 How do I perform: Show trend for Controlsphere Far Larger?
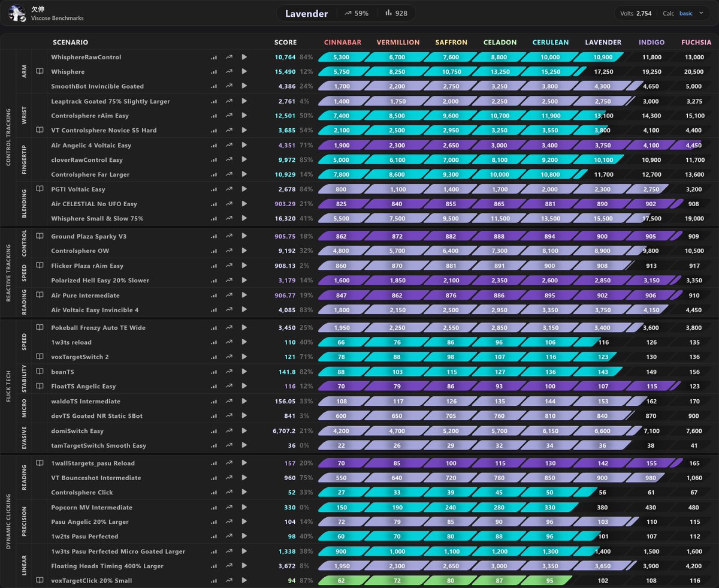click(229, 174)
